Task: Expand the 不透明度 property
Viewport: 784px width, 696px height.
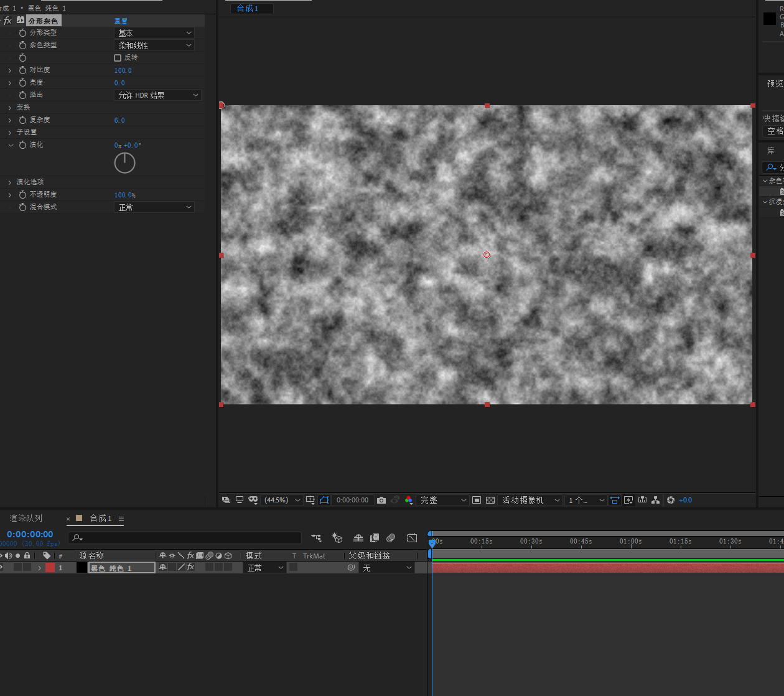Action: point(10,195)
